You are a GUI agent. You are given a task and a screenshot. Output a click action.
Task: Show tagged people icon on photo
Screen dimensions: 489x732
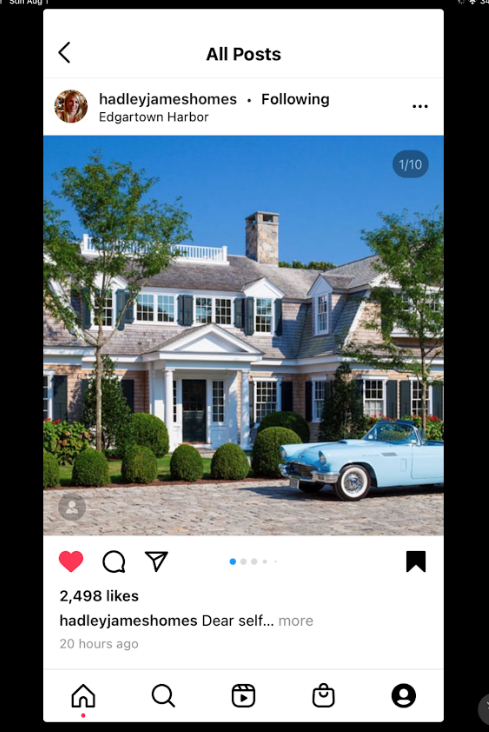tap(72, 507)
